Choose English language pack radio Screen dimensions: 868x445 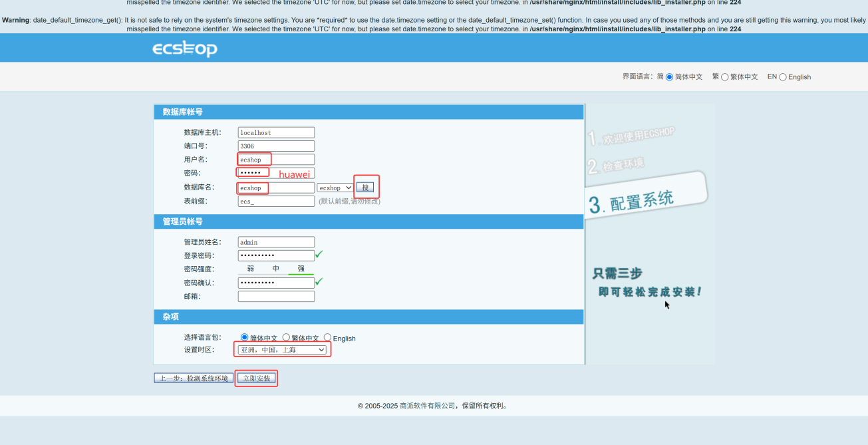click(x=328, y=338)
